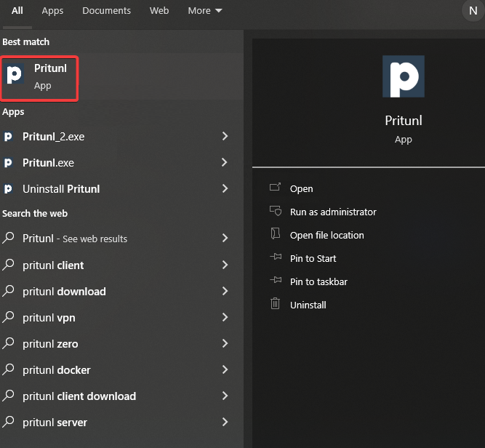Select the 'Pritunl.exe' text
This screenshot has height=448, width=485.
tap(48, 163)
